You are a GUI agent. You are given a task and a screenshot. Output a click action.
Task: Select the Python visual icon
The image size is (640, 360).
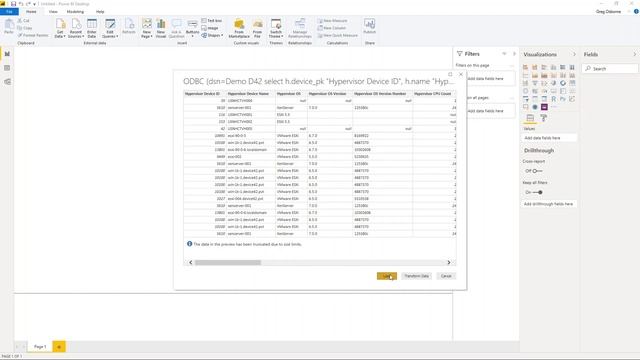pos(563,99)
